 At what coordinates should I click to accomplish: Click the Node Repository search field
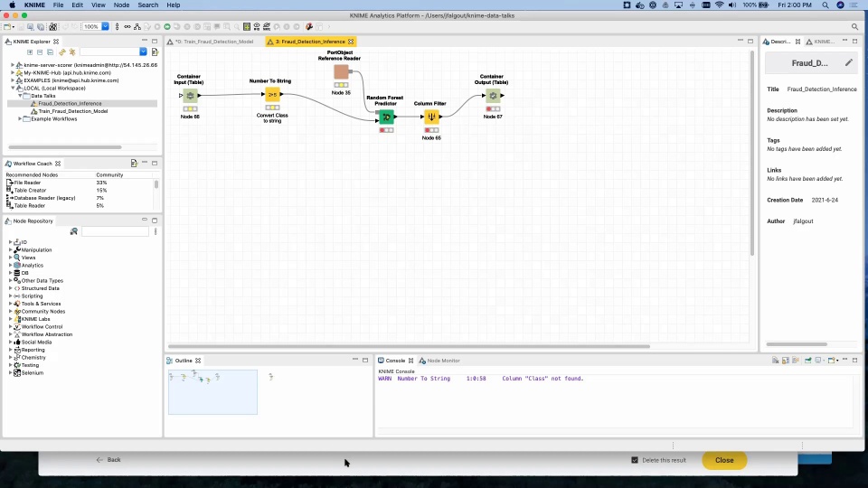[x=115, y=231]
